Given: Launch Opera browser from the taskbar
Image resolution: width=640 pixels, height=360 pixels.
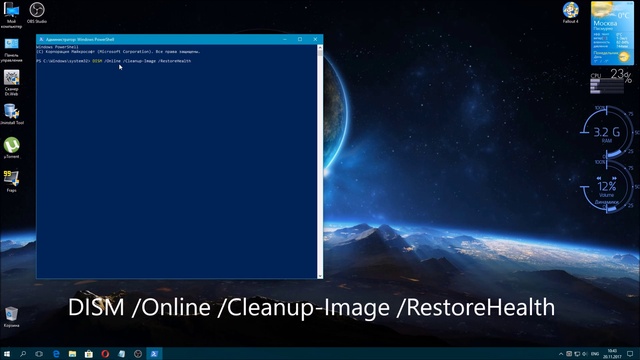Looking at the screenshot, I should 105,354.
